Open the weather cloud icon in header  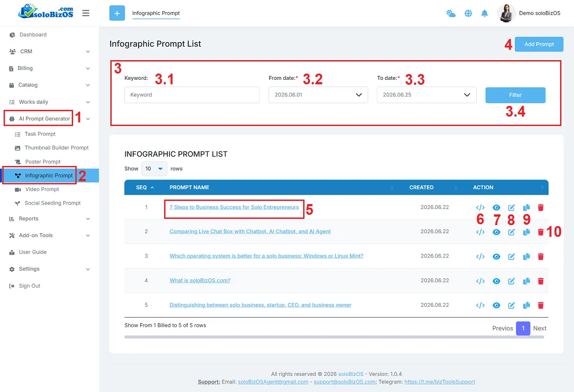click(x=451, y=13)
